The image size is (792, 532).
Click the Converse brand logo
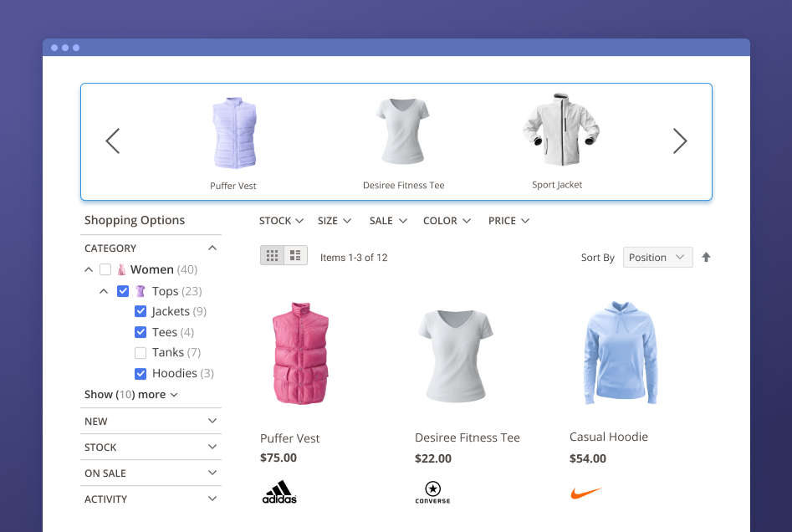(x=432, y=493)
